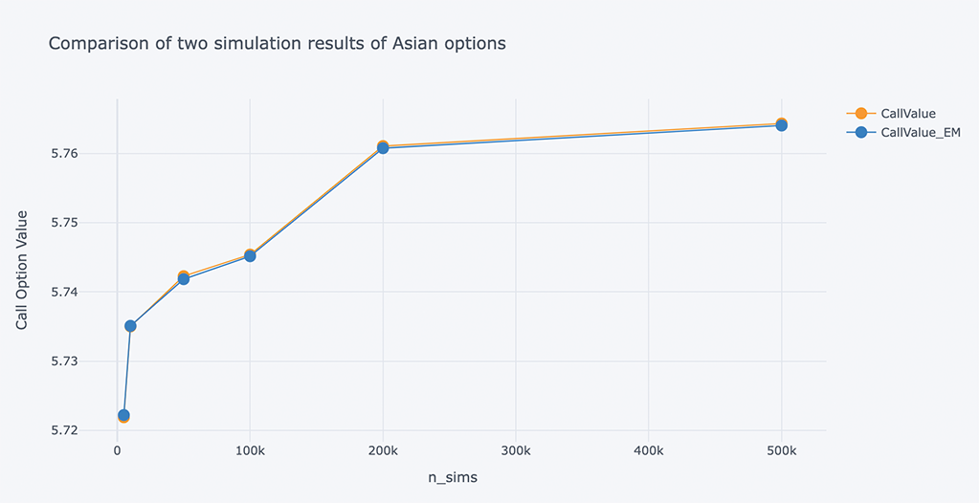Click the 0 x-axis tick label

pos(117,448)
